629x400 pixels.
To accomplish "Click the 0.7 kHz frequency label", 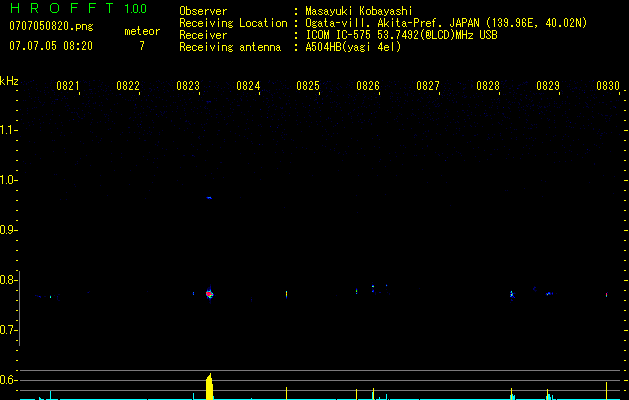I will pos(7,330).
